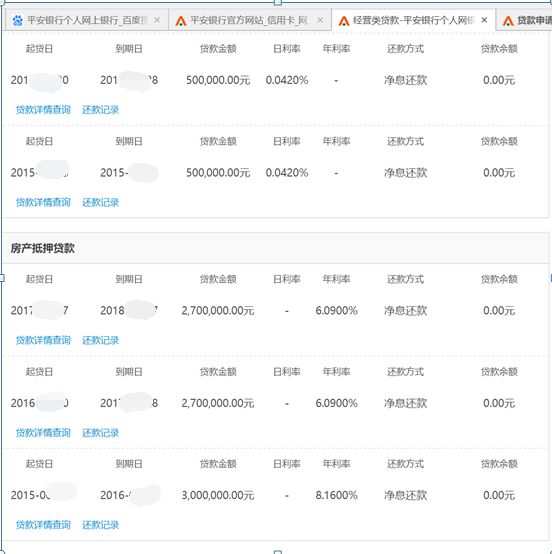Image resolution: width=552 pixels, height=554 pixels.
Task: Open the 平安银行官方网站 tab
Action: tap(249, 20)
